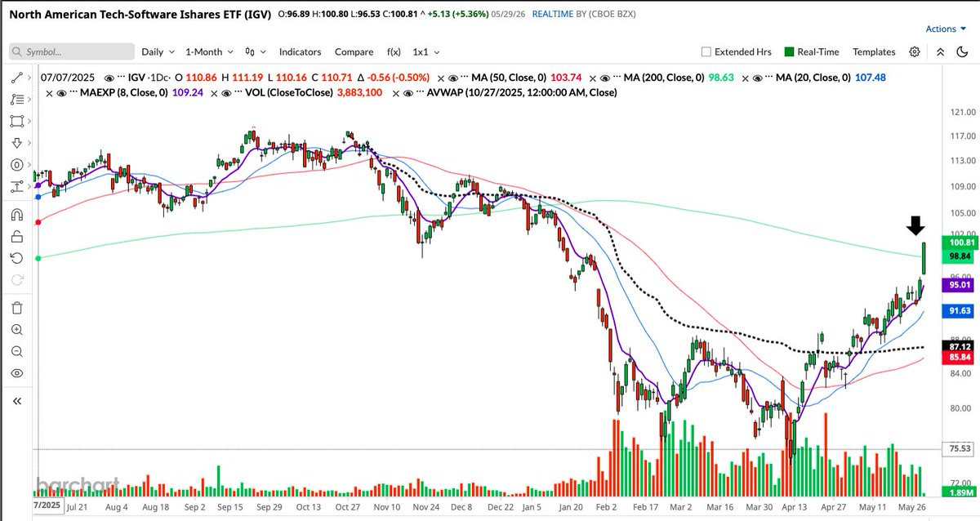980x521 pixels.
Task: Click the 98.84 MA200 price label
Action: pos(958,256)
